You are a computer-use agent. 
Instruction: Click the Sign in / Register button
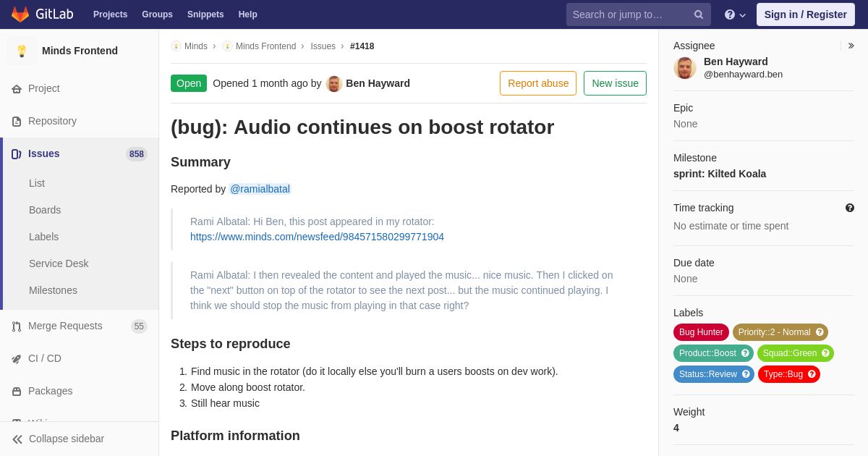[x=805, y=14]
